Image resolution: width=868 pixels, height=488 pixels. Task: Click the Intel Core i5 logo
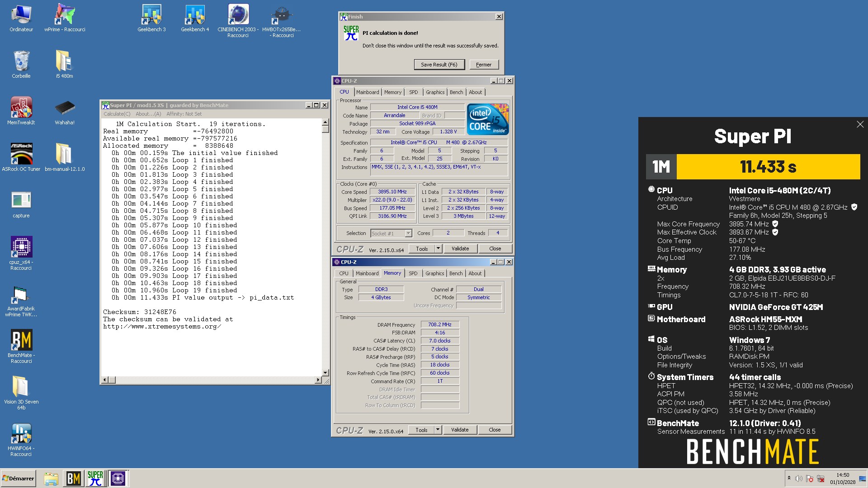[488, 119]
